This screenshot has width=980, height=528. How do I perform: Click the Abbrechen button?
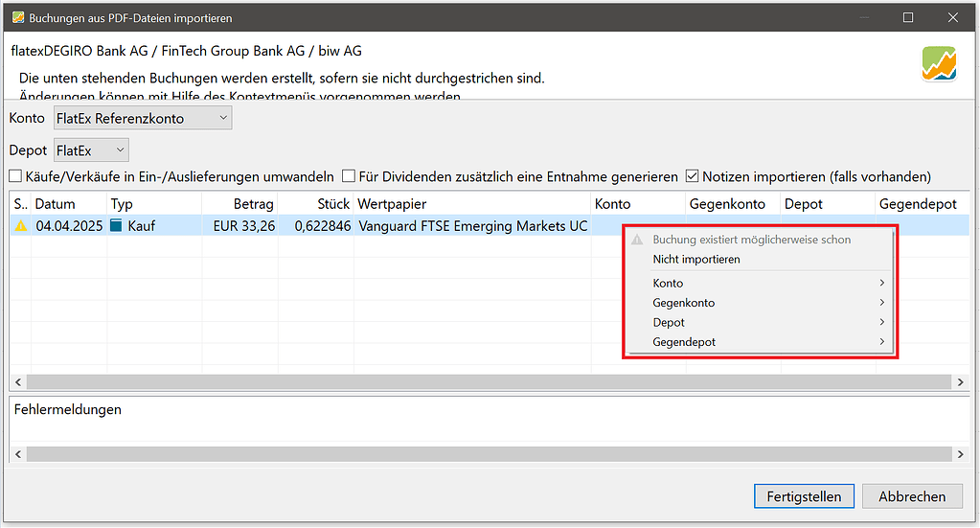click(x=913, y=496)
